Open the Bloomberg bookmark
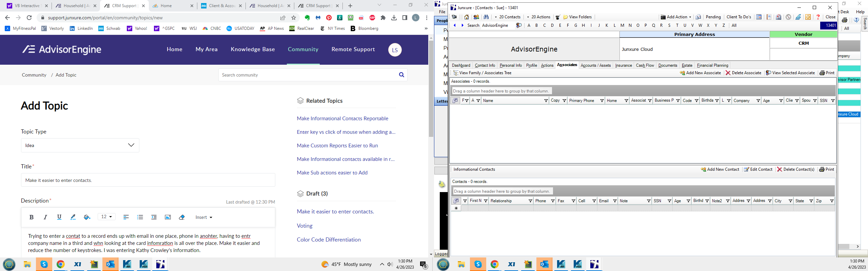 364,28
